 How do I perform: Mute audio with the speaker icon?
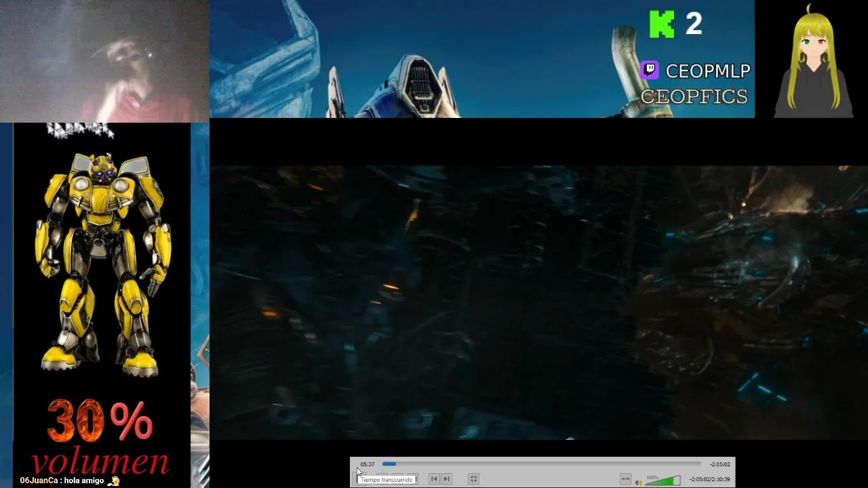point(638,482)
